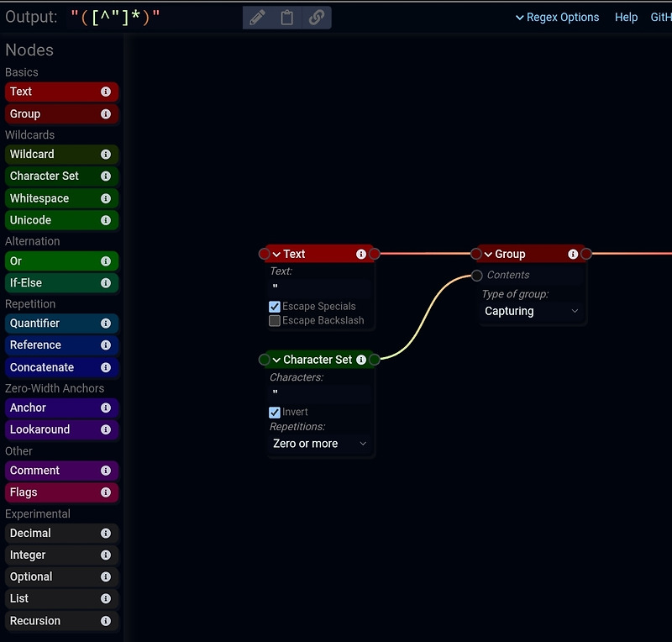Add an Anchor node from the sidebar
672x642 pixels.
coord(50,408)
